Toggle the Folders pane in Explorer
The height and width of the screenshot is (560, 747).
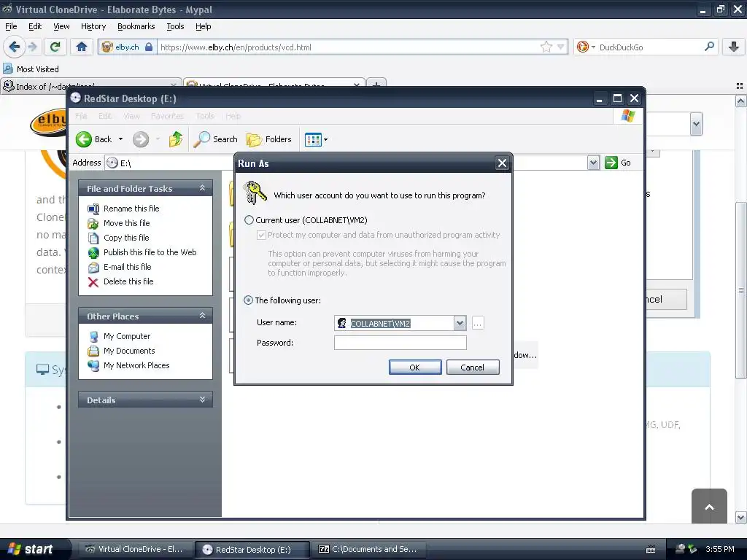click(x=268, y=139)
